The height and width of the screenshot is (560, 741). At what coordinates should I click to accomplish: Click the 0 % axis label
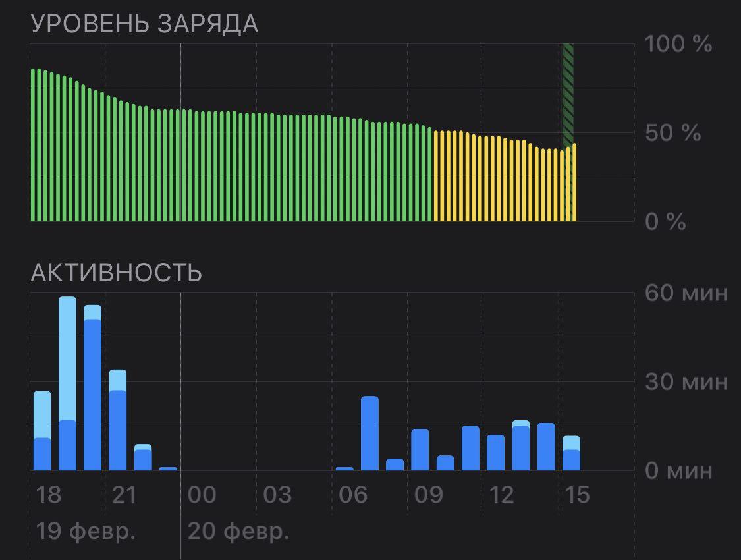pyautogui.click(x=665, y=221)
